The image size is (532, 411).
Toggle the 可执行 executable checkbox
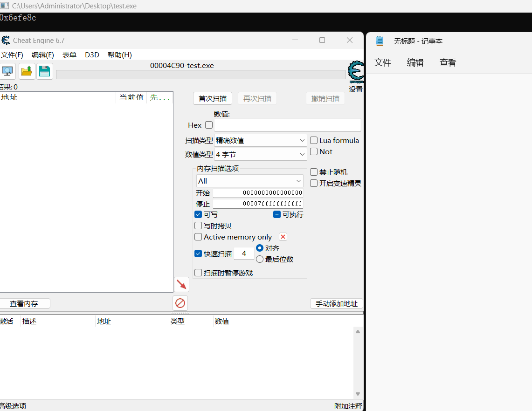[277, 214]
